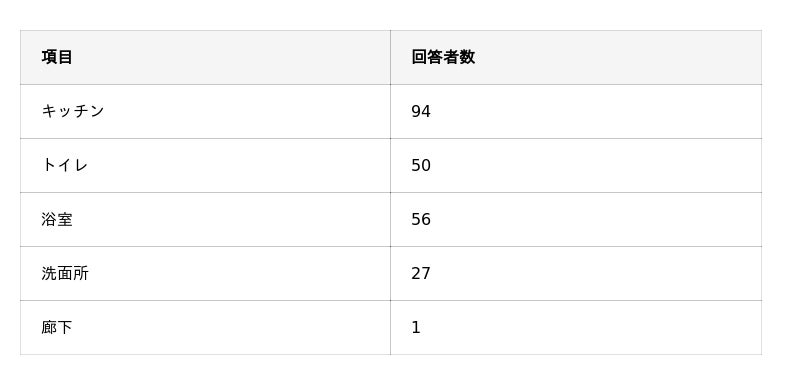The height and width of the screenshot is (385, 800).
Task: Click the トイレ cell
Action: tap(205, 165)
